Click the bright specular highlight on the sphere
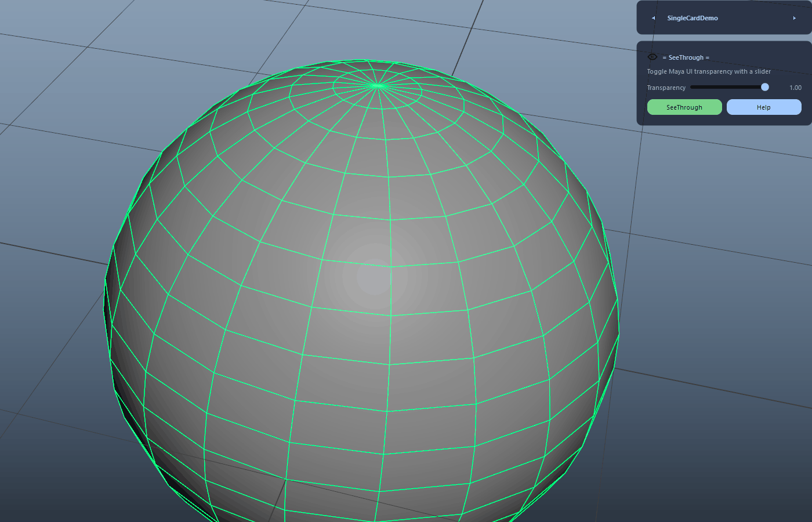Image resolution: width=812 pixels, height=522 pixels. point(375,277)
